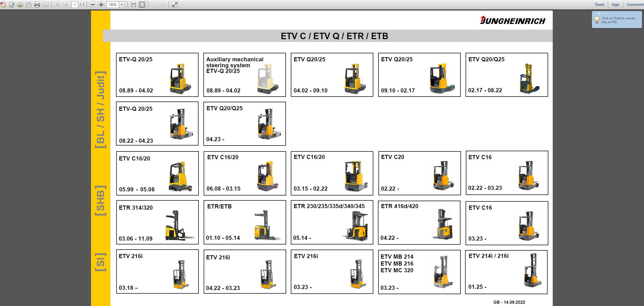Open the ETV Q20/Q25 04.23 - card
The height and width of the screenshot is (306, 644).
coord(245,124)
